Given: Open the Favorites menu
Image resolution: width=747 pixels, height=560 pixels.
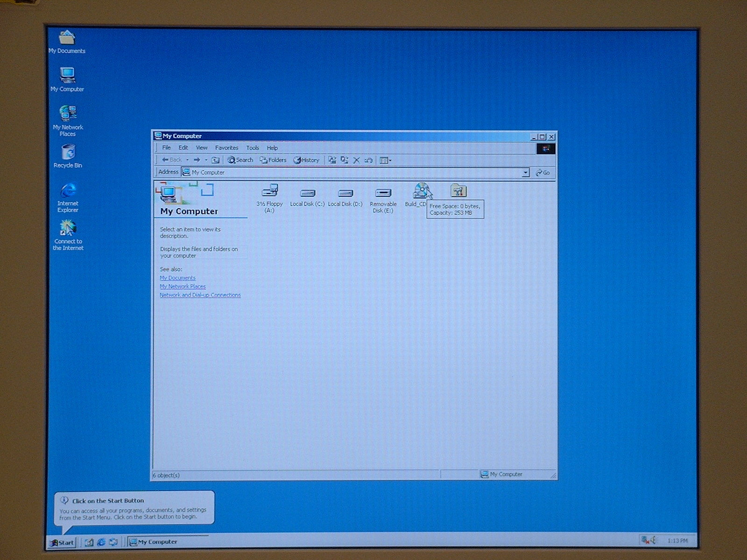Looking at the screenshot, I should click(x=226, y=148).
